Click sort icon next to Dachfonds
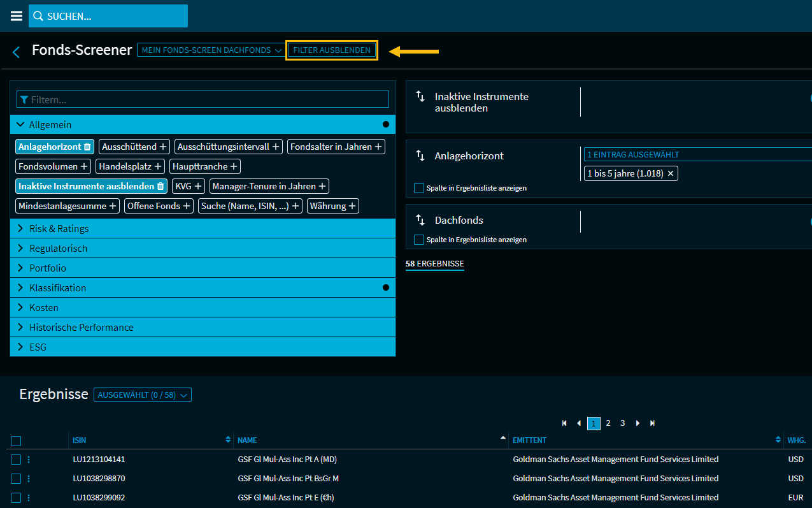The width and height of the screenshot is (812, 508). pyautogui.click(x=420, y=220)
